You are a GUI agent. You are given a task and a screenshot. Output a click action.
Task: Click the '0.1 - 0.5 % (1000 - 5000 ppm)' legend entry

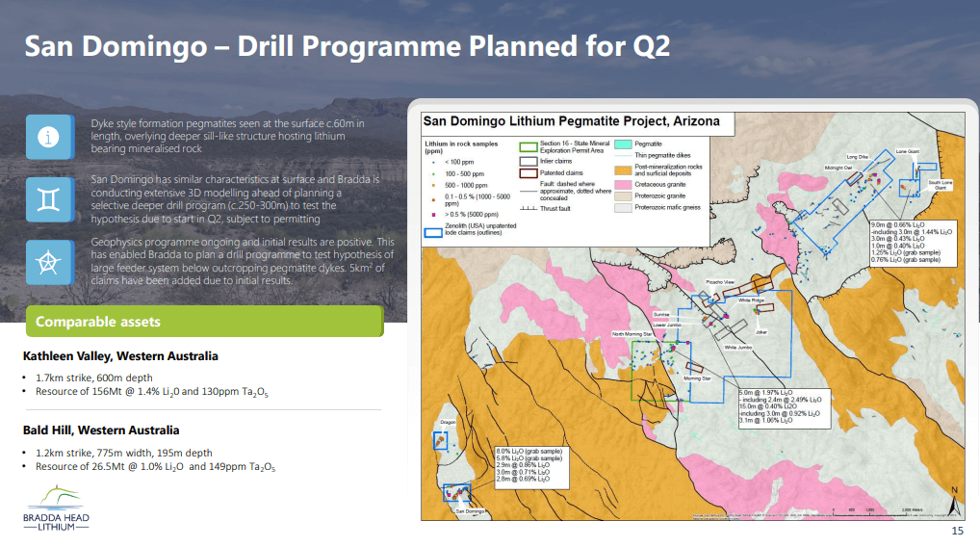click(472, 200)
